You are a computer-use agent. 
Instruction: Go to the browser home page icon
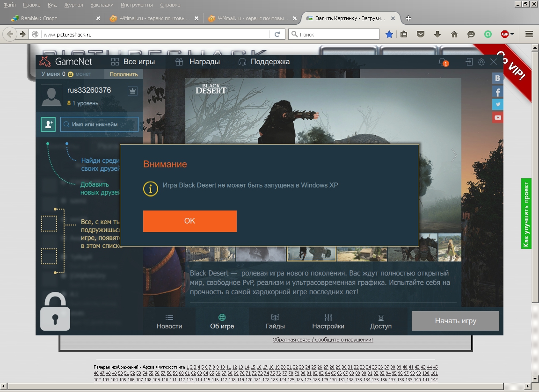[454, 34]
